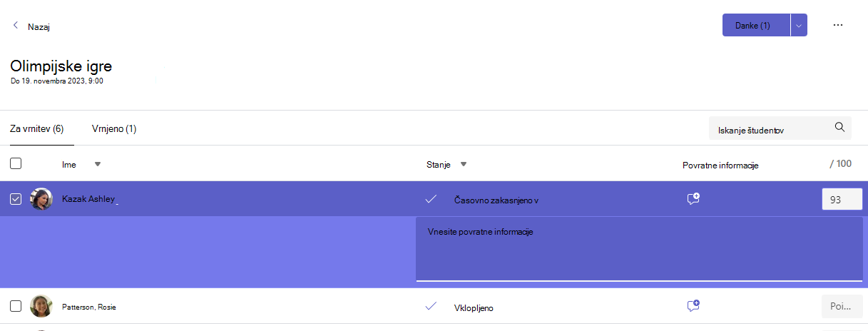Sort by Stanje column arrow
The image size is (868, 331).
point(464,164)
